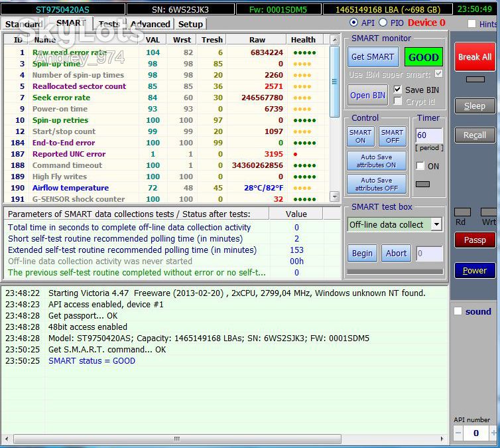Click the Health column header
The width and height of the screenshot is (500, 448).
click(x=303, y=40)
